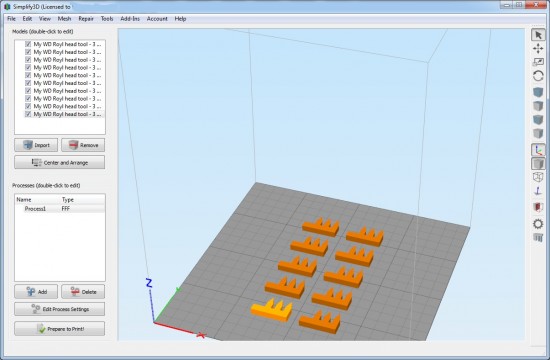The image size is (550, 360).
Task: Toggle the surface normals display
Action: pyautogui.click(x=538, y=191)
